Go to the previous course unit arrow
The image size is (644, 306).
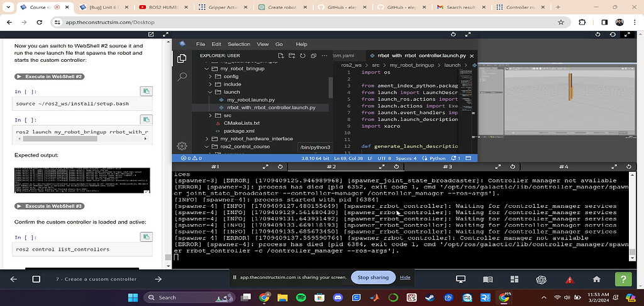14,280
